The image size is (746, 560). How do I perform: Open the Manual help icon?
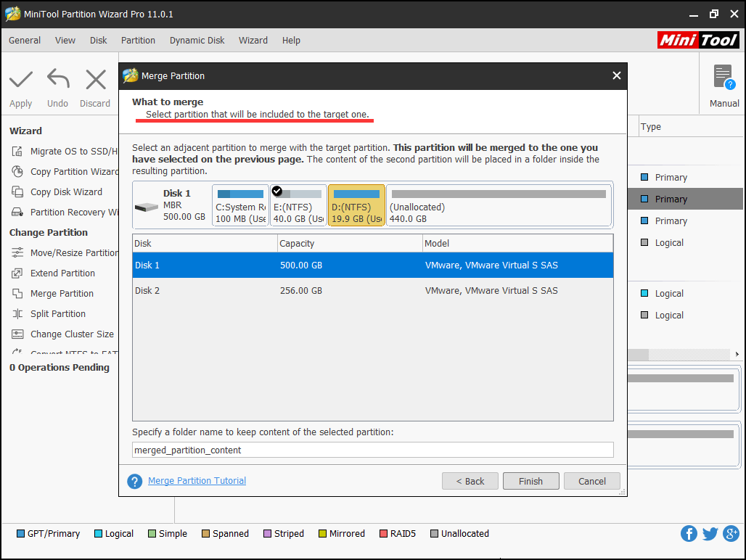[724, 78]
